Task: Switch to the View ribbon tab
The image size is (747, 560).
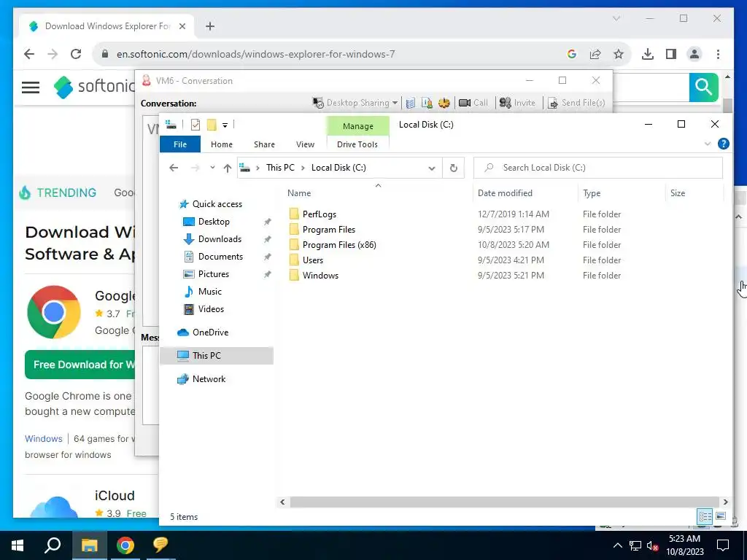Action: tap(305, 144)
